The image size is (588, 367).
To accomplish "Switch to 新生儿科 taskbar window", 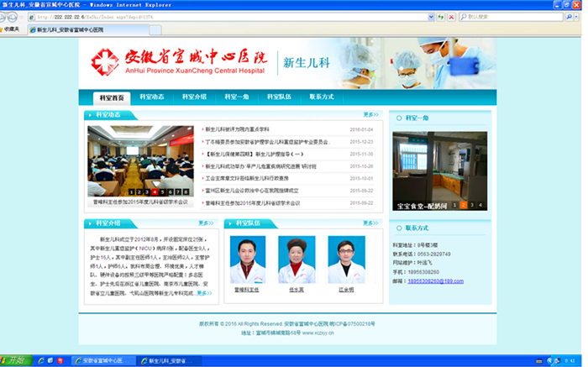I will click(x=170, y=360).
